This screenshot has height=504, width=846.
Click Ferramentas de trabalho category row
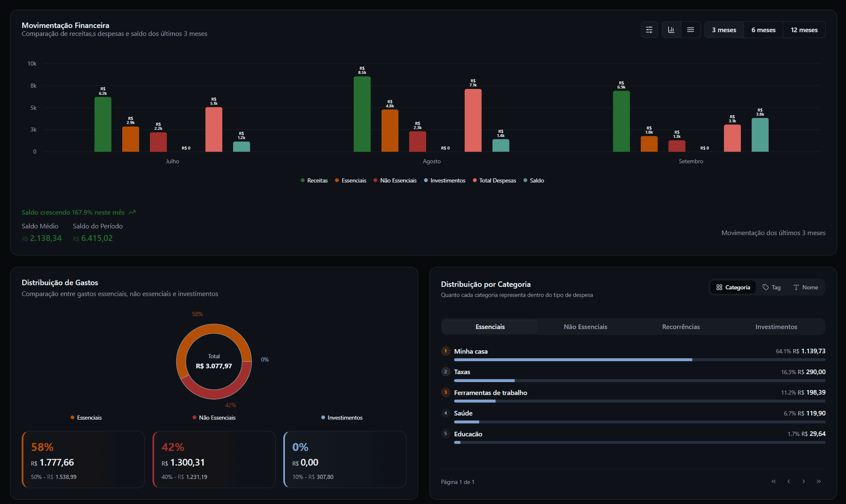click(x=633, y=395)
